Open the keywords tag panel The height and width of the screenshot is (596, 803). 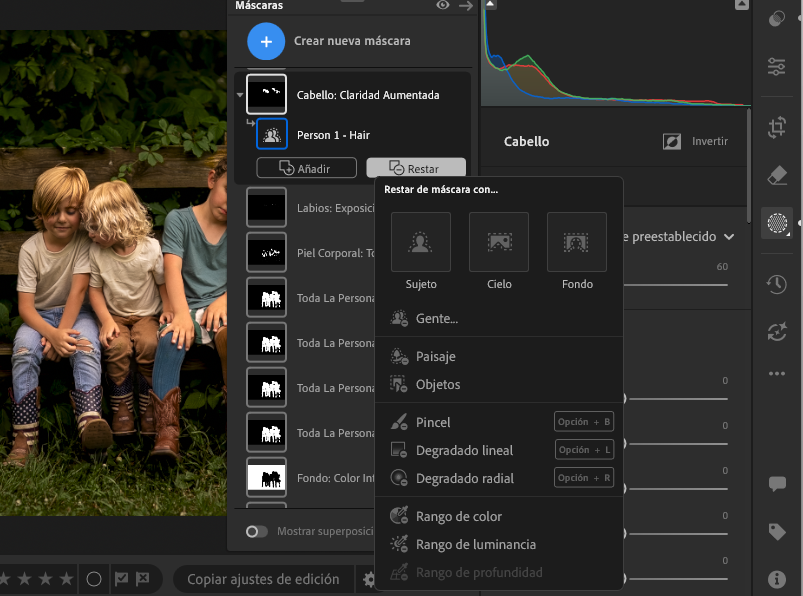coord(777,532)
